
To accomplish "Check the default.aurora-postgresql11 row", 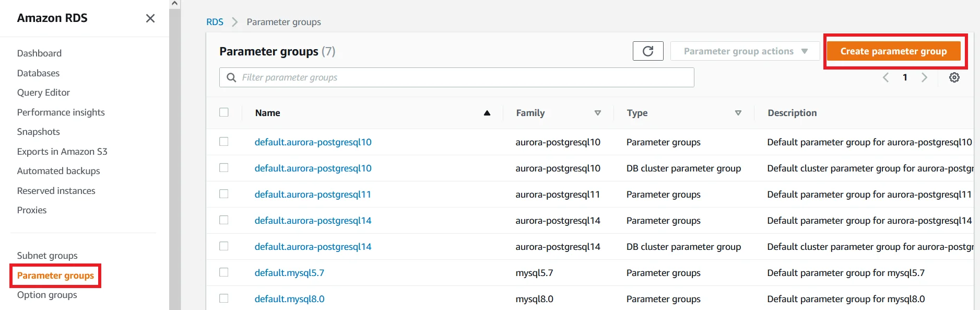I will pos(224,194).
